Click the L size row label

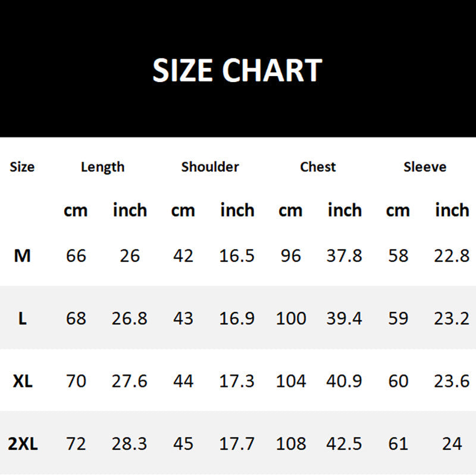[22, 319]
